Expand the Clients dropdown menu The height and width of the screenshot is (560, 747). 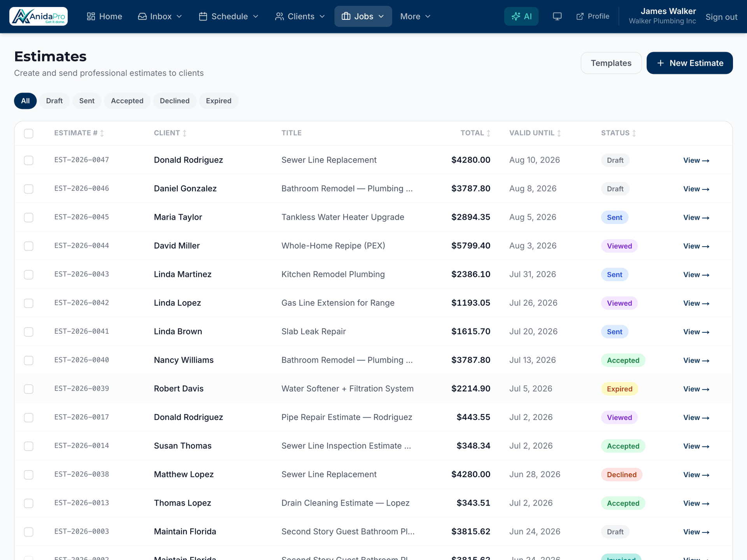[x=300, y=16]
